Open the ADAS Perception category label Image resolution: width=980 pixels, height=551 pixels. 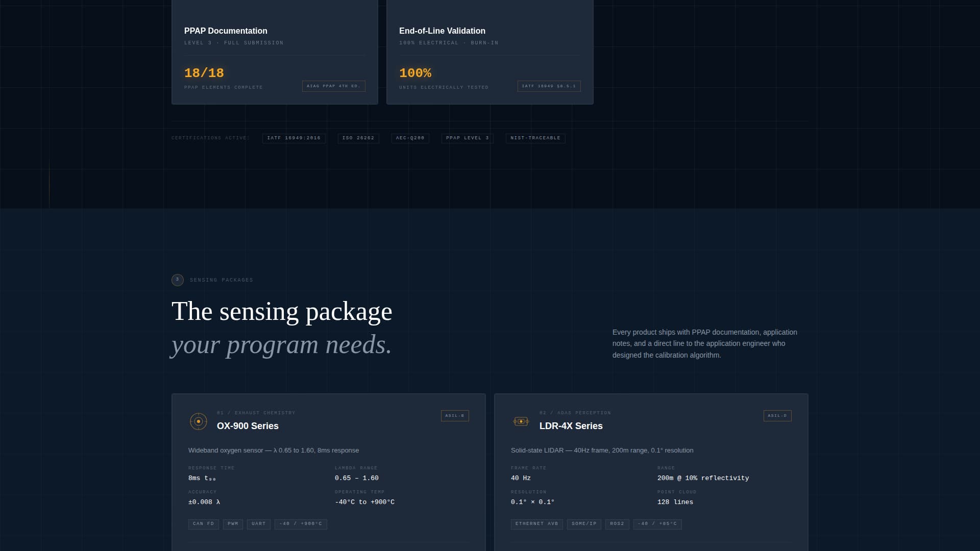[574, 413]
